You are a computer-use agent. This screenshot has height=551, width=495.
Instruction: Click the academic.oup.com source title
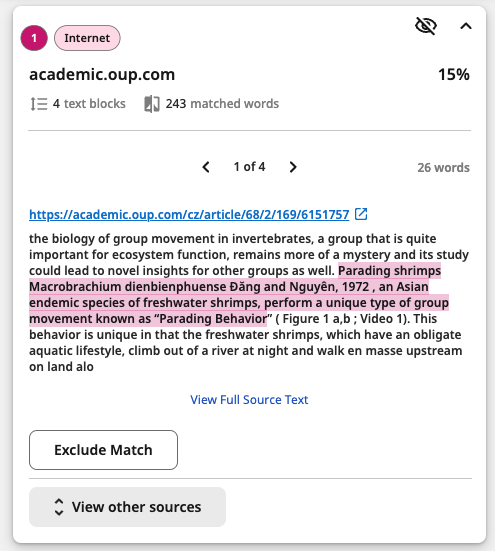click(x=102, y=74)
